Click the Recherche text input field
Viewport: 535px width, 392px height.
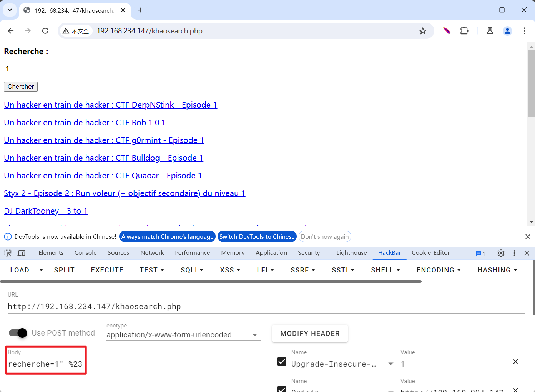coord(93,69)
